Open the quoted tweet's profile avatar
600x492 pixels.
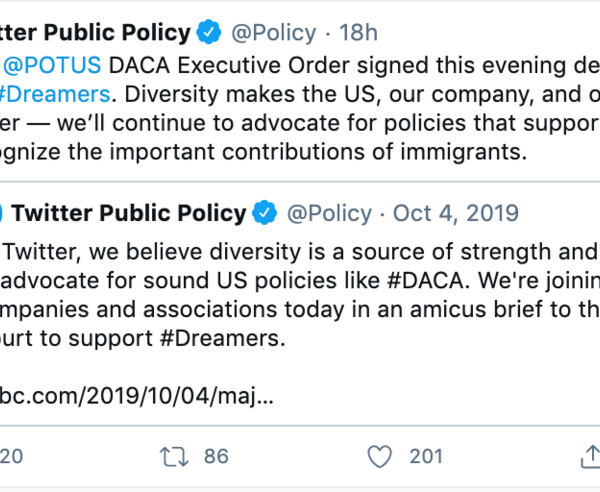(x=3, y=213)
